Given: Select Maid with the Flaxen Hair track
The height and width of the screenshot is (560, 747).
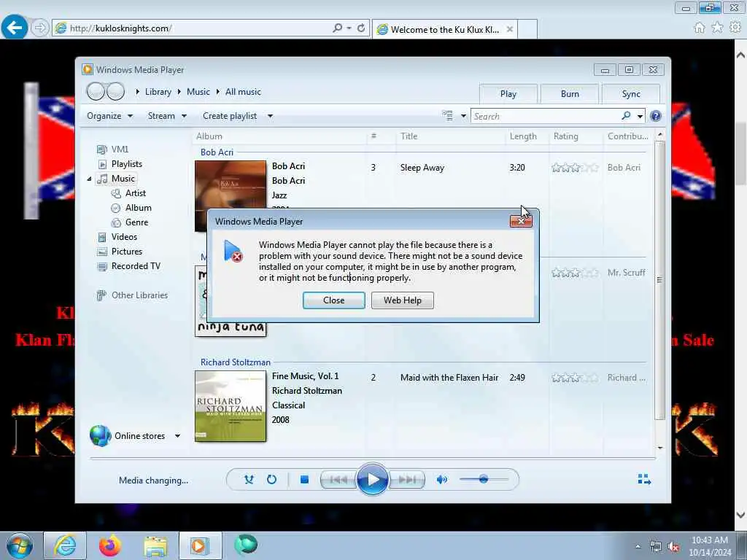Looking at the screenshot, I should click(x=449, y=378).
